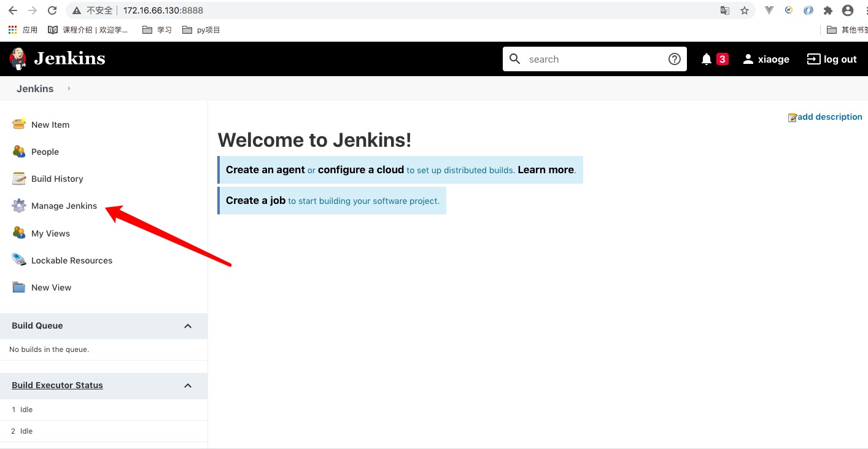The image size is (868, 449).
Task: Click the Build History notepad icon
Action: pos(19,178)
